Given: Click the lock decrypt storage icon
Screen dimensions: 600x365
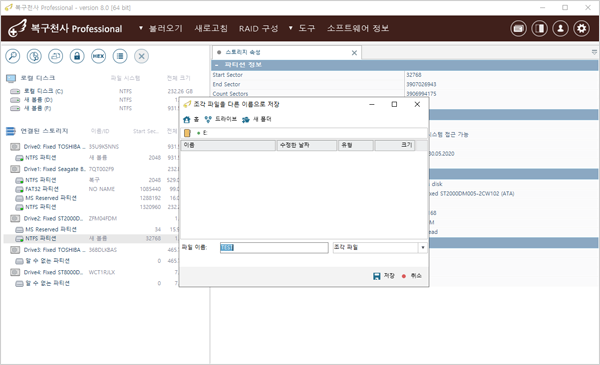Looking at the screenshot, I should [x=77, y=56].
